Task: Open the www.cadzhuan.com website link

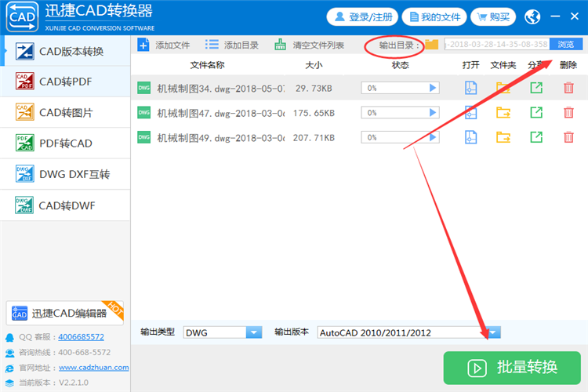Action: (94, 368)
